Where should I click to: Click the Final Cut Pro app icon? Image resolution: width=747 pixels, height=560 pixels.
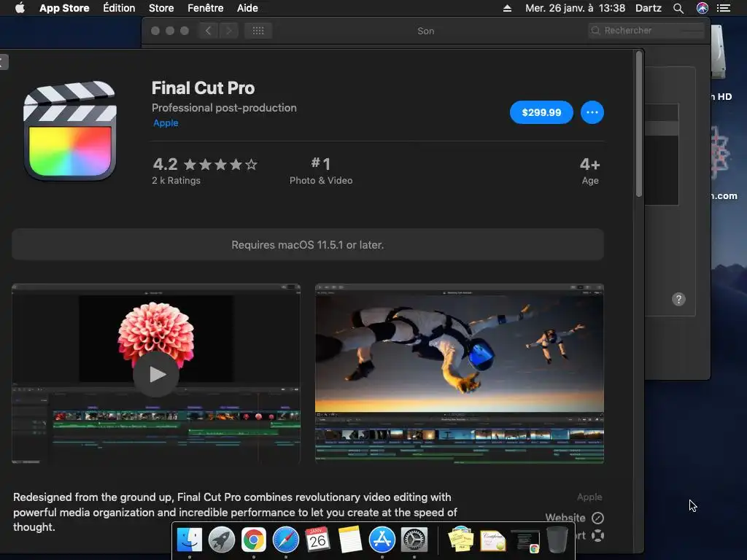[70, 131]
